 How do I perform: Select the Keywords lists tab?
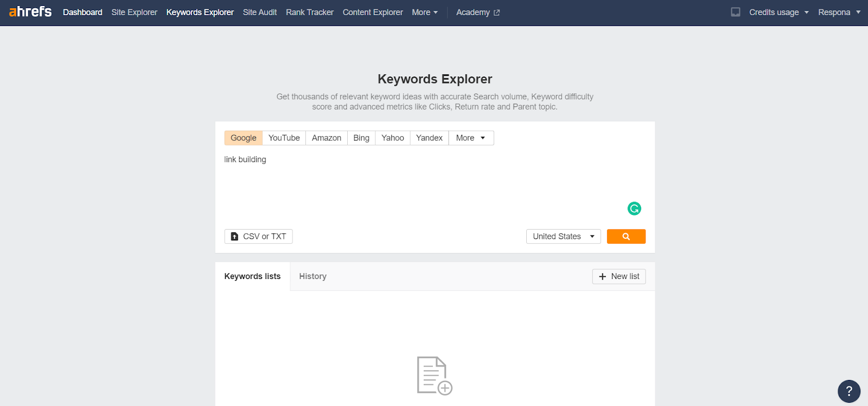point(252,276)
